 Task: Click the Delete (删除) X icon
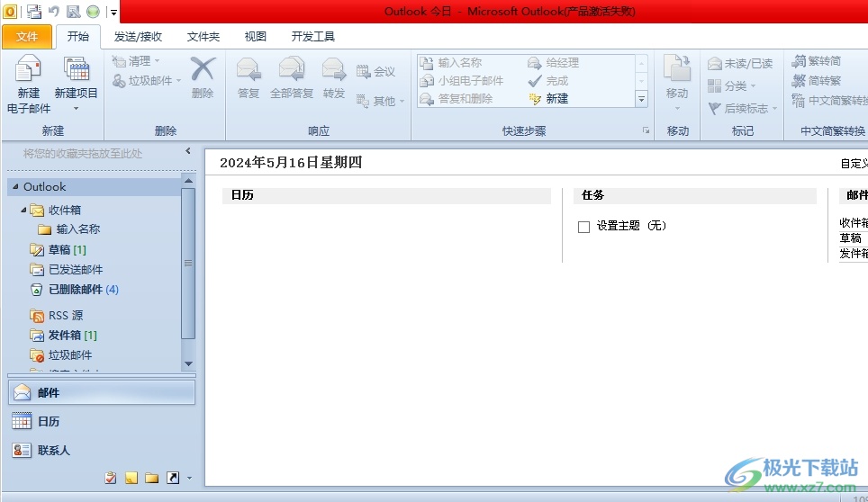click(203, 69)
